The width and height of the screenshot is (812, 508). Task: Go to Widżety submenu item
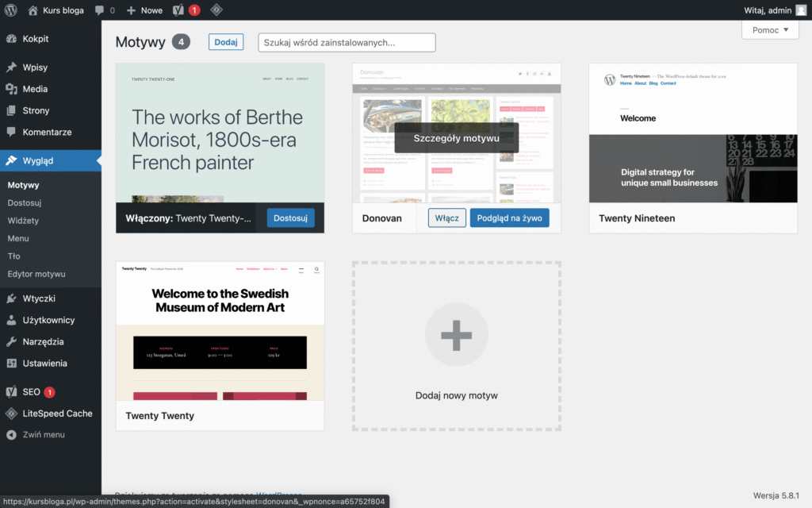click(x=23, y=221)
